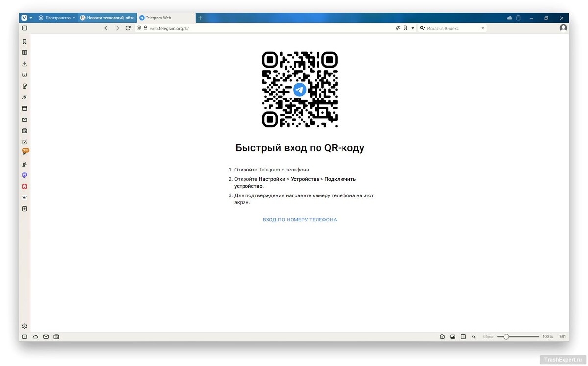The width and height of the screenshot is (588, 366).
Task: Open Notes panel in sidebar
Action: 24,86
